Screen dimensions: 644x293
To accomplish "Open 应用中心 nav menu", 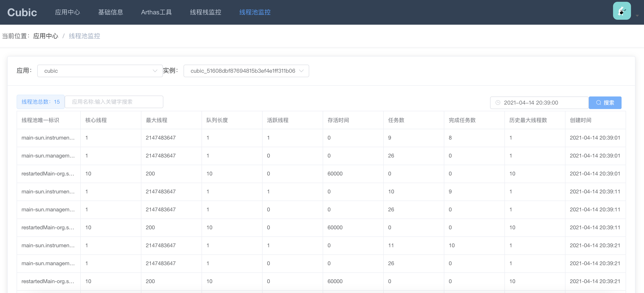I will 68,12.
